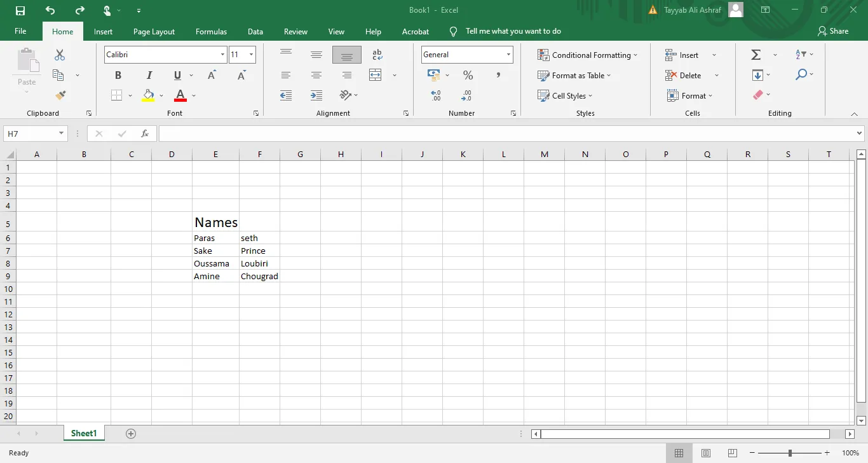The height and width of the screenshot is (463, 868).
Task: Click the Format Painter brush icon
Action: 60,95
